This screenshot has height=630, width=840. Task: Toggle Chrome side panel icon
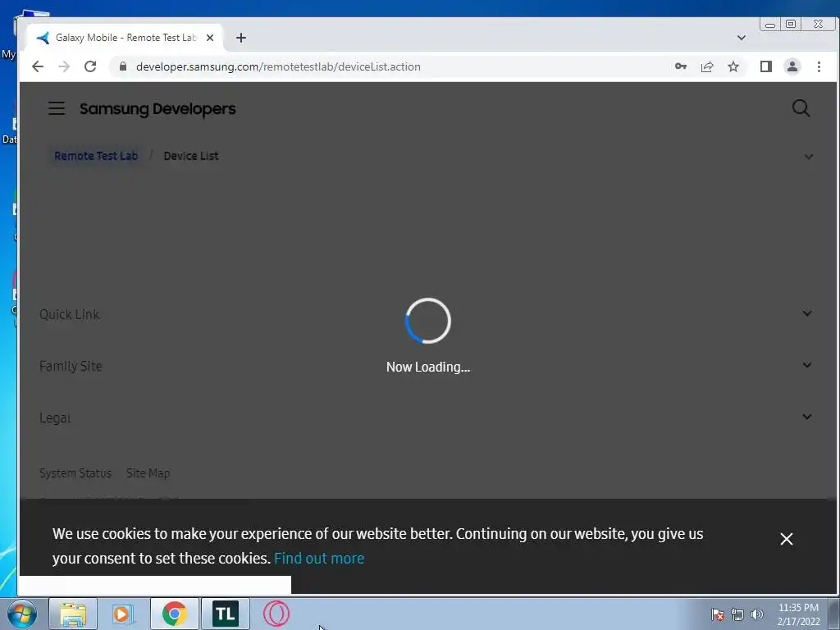coord(766,66)
